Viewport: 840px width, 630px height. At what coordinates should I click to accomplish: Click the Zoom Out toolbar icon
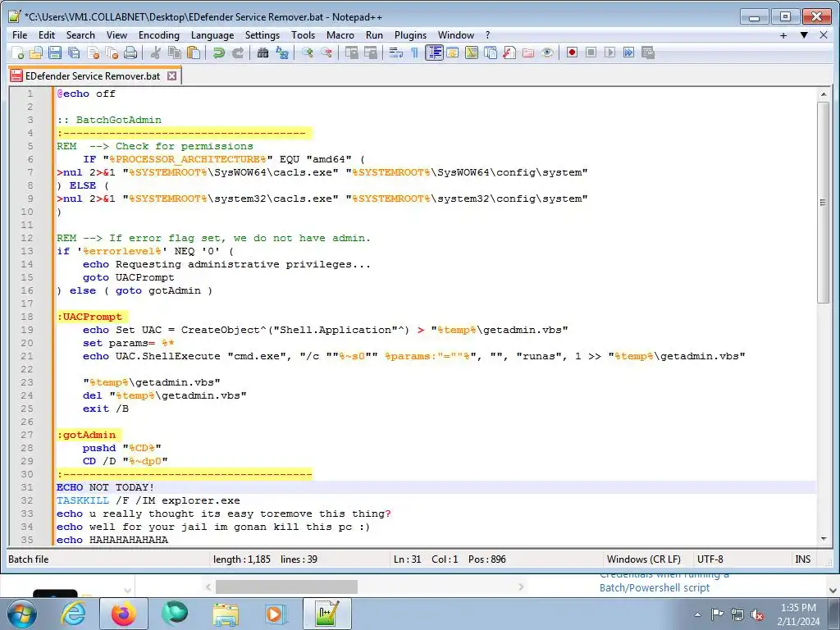(x=326, y=52)
